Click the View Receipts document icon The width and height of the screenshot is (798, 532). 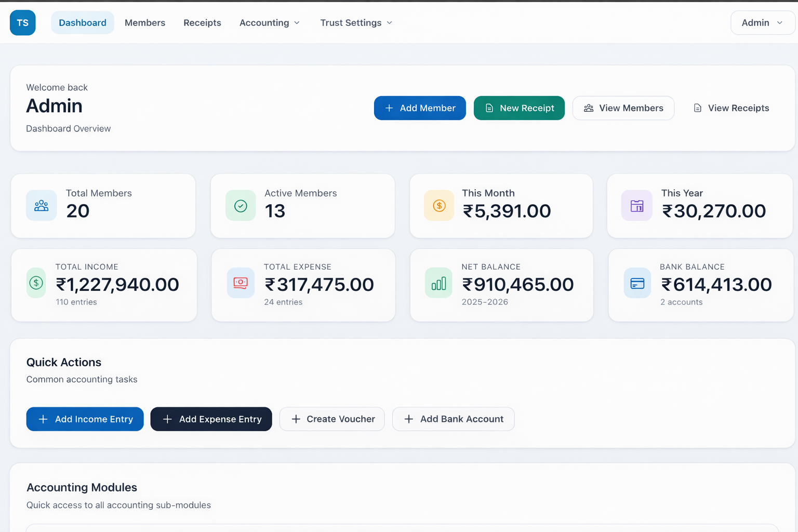[697, 108]
